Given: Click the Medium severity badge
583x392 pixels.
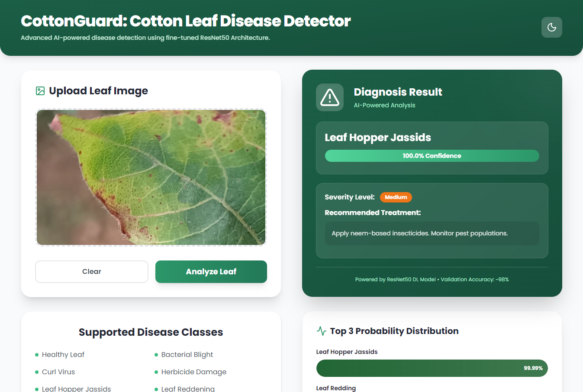Looking at the screenshot, I should pos(396,197).
